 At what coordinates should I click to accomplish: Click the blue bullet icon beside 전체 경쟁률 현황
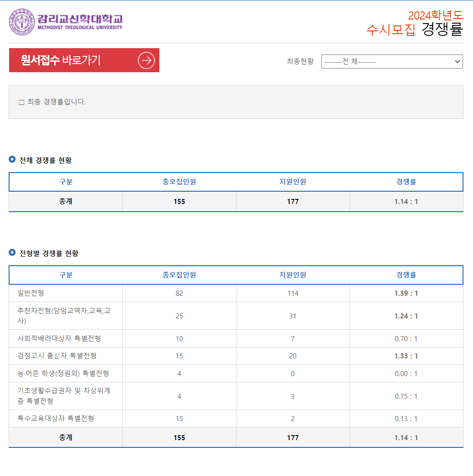(x=12, y=159)
